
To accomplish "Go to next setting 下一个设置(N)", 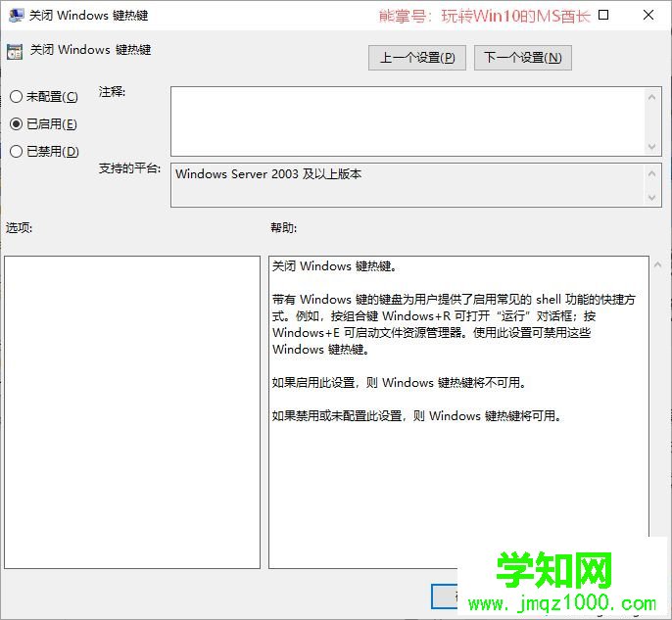I will [x=523, y=58].
